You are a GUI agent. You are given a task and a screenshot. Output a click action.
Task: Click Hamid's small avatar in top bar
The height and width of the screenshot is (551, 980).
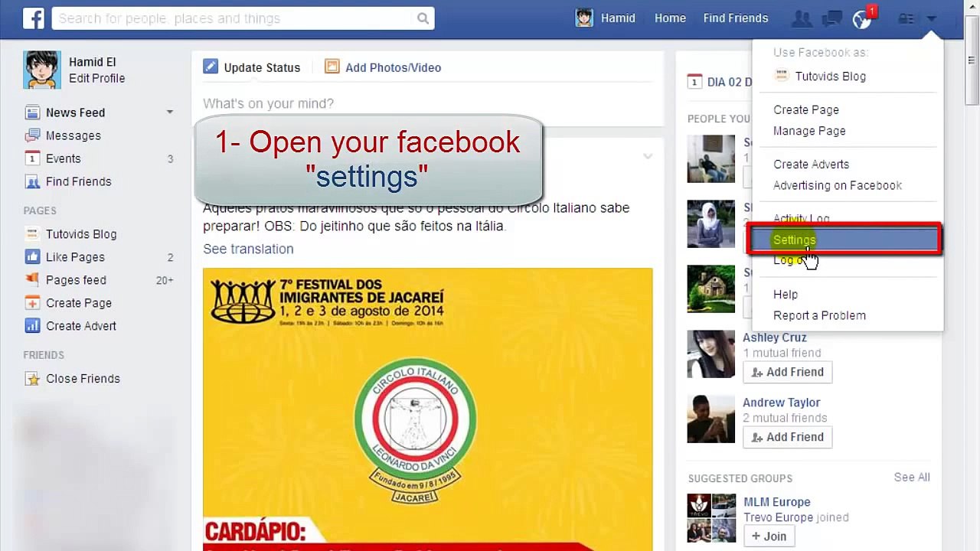pos(584,18)
